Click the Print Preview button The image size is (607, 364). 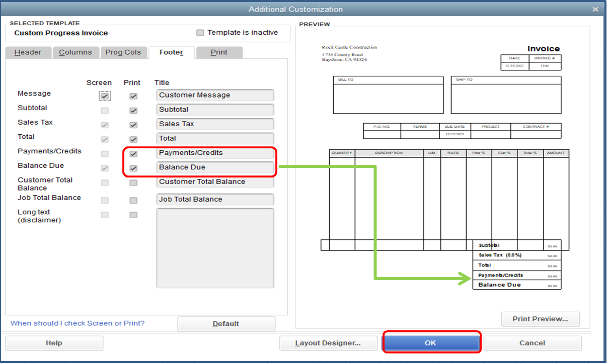click(x=540, y=319)
